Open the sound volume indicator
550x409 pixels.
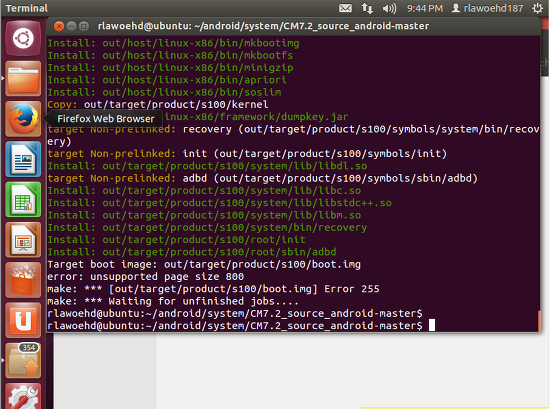(389, 8)
